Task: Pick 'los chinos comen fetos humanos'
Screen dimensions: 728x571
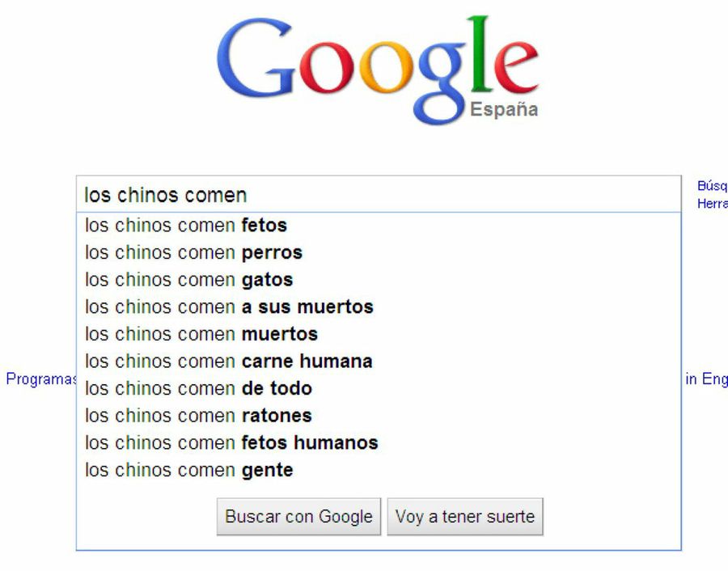Action: tap(231, 443)
